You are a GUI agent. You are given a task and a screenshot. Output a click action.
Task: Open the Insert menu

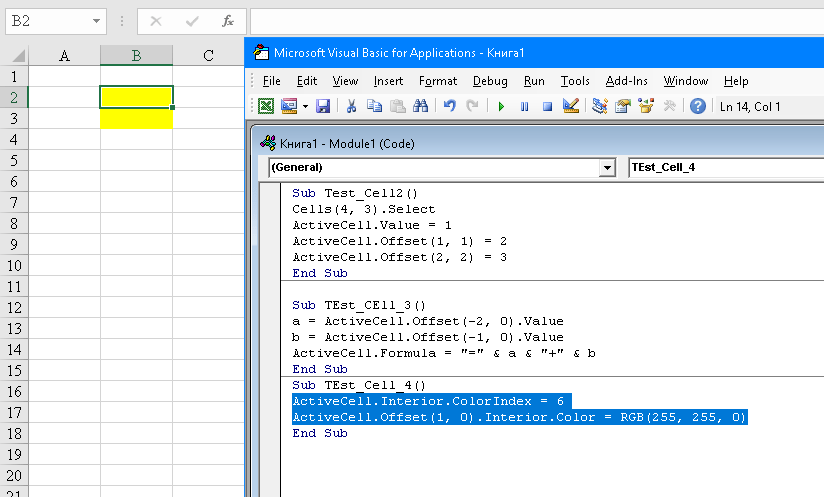[388, 81]
